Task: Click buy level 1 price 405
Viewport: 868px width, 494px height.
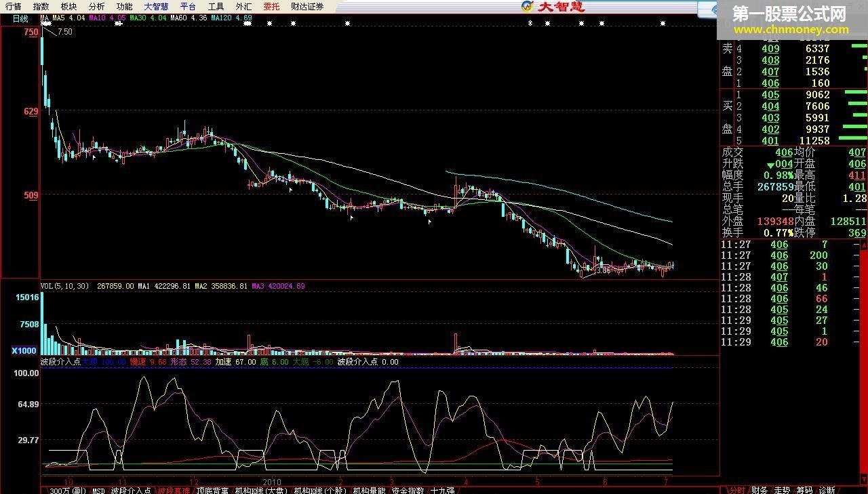Action: (x=770, y=95)
